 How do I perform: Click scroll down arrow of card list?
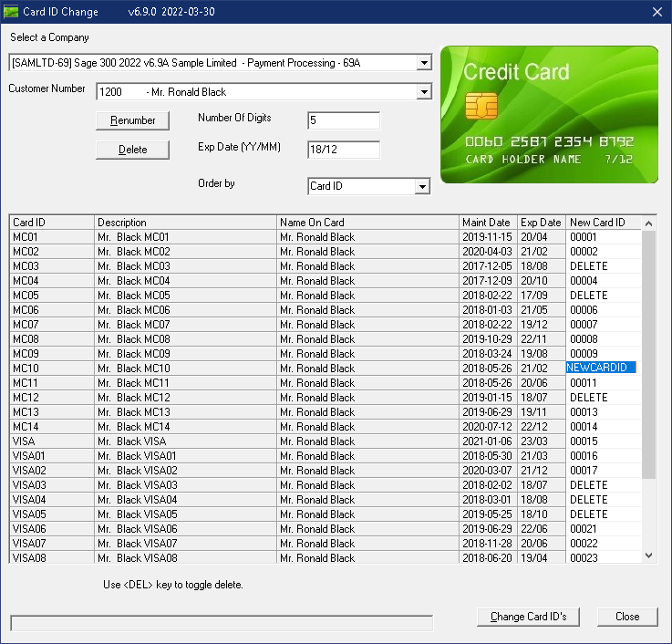(x=649, y=556)
